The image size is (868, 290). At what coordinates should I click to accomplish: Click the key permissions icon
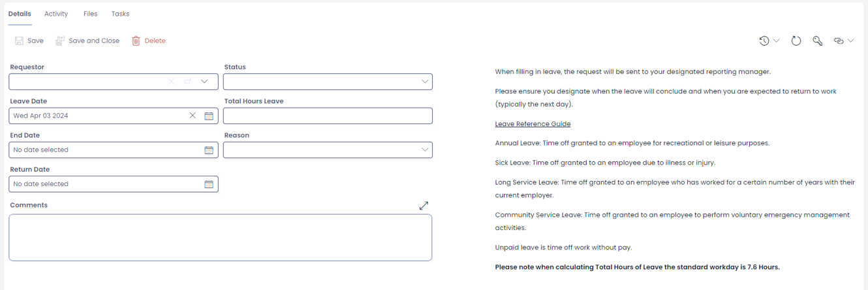(x=817, y=41)
